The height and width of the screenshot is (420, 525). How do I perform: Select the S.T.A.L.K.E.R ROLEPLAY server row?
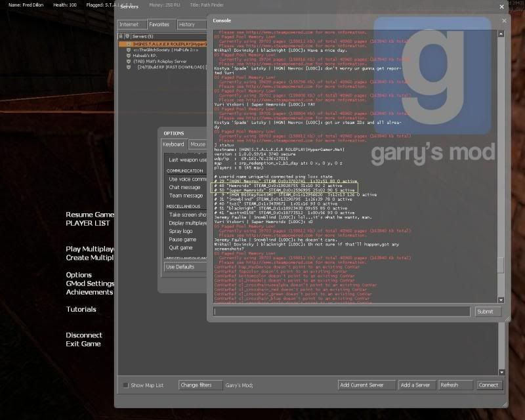point(162,44)
